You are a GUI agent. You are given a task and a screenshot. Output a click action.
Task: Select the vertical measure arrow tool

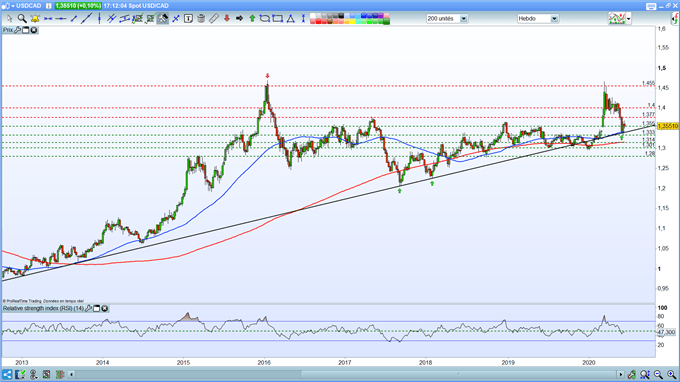click(x=304, y=19)
